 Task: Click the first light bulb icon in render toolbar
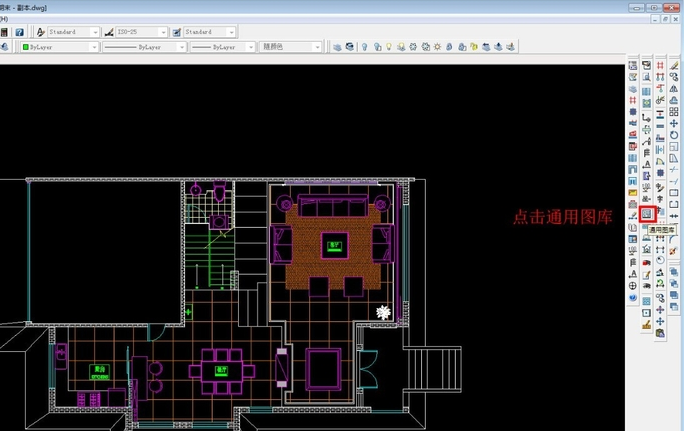365,47
